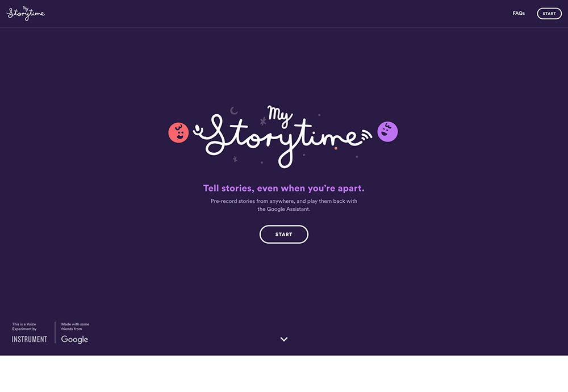The width and height of the screenshot is (568, 392).
Task: Expand page with the down chevron arrow
Action: [x=284, y=340]
